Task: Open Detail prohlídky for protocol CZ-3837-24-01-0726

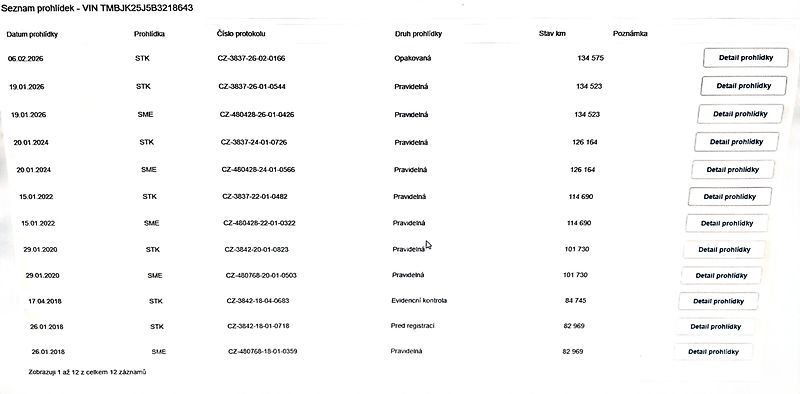Action: [736, 142]
